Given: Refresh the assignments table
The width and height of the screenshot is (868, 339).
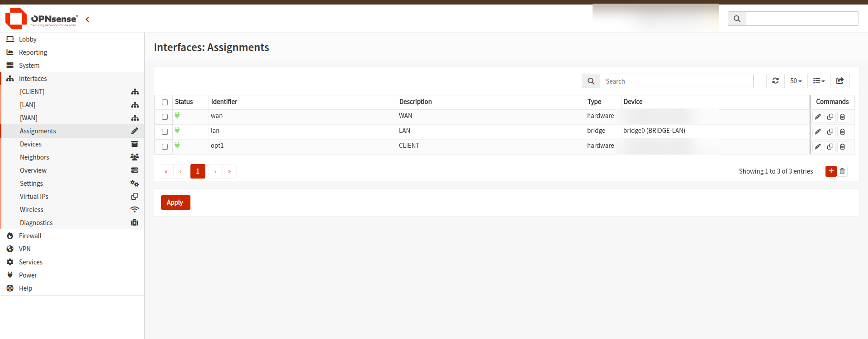Looking at the screenshot, I should (x=775, y=81).
